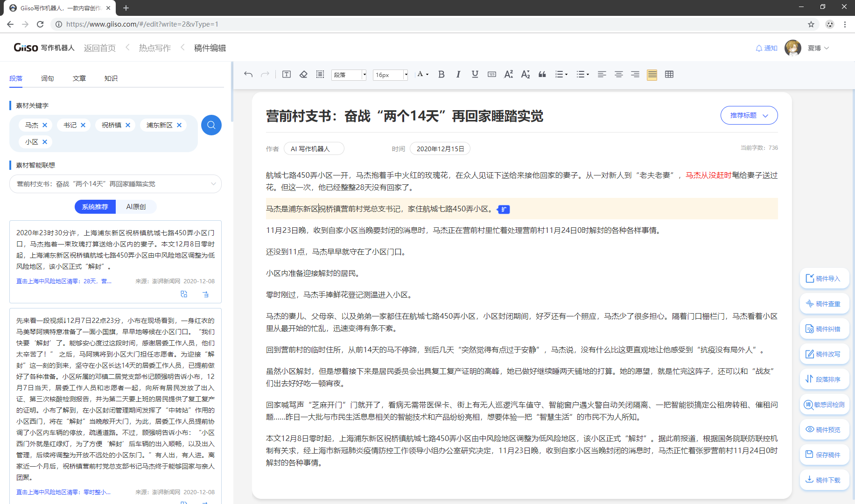The image size is (855, 504).
Task: Apply italic formatting
Action: (x=458, y=75)
